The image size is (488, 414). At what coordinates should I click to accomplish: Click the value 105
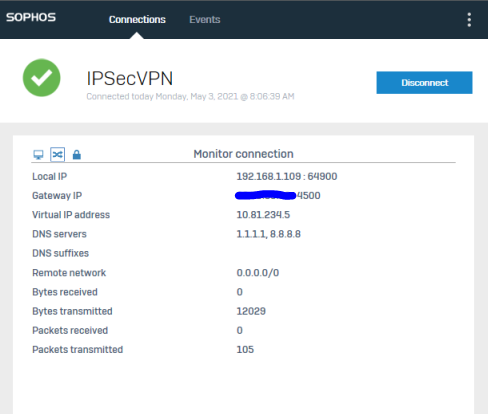[x=245, y=350]
